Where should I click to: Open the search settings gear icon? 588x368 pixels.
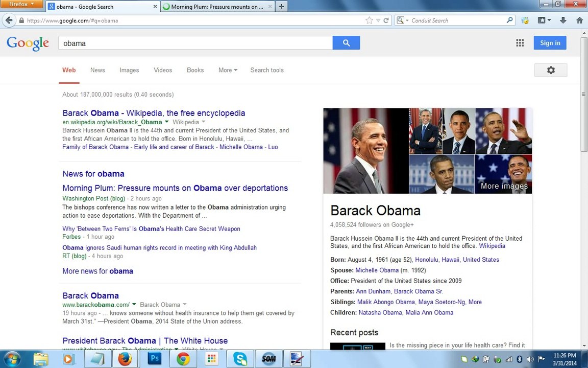(551, 70)
